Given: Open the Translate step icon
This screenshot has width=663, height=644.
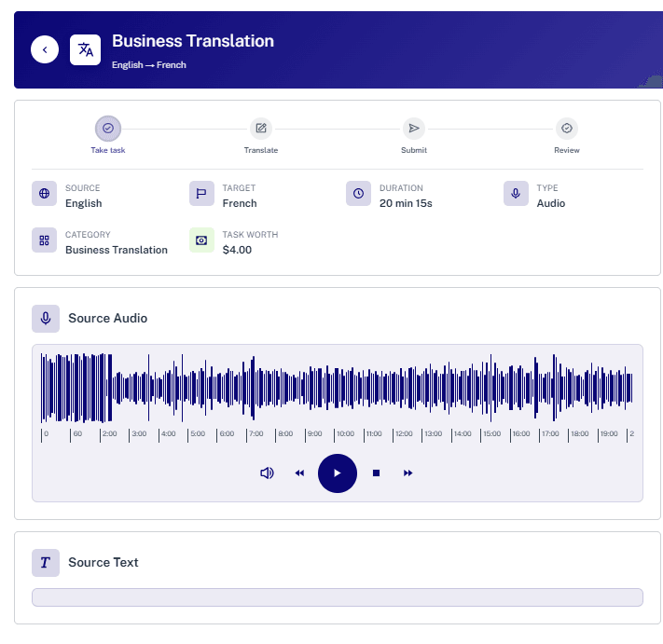Looking at the screenshot, I should [x=261, y=129].
